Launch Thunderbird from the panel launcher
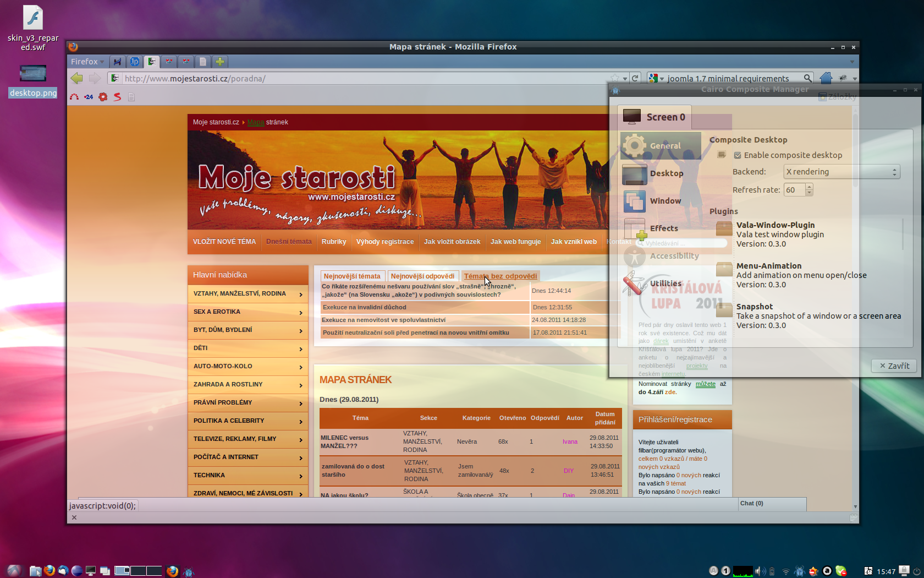This screenshot has width=924, height=578. click(63, 571)
